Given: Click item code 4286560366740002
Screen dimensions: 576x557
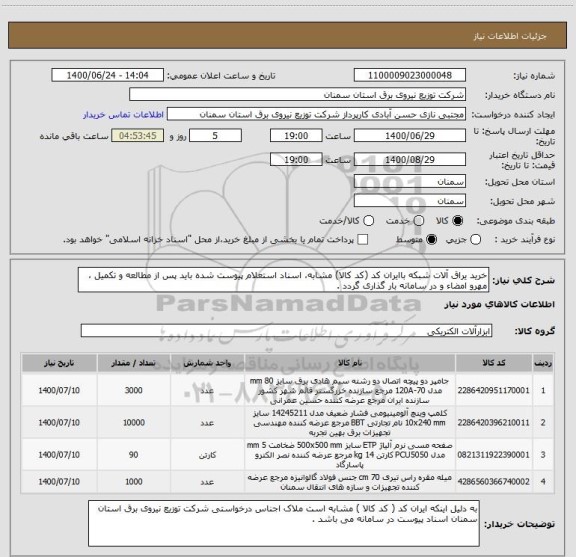Looking at the screenshot, I should tap(493, 482).
